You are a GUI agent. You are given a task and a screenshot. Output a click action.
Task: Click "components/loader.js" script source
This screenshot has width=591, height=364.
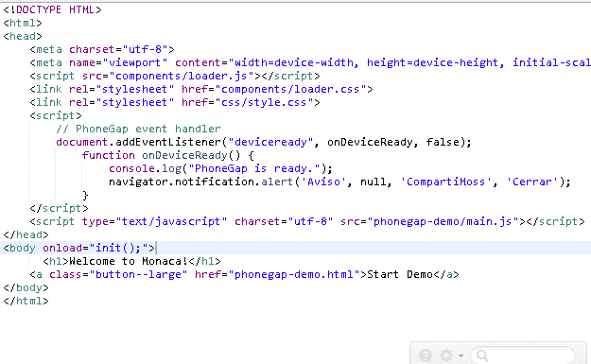tap(182, 76)
